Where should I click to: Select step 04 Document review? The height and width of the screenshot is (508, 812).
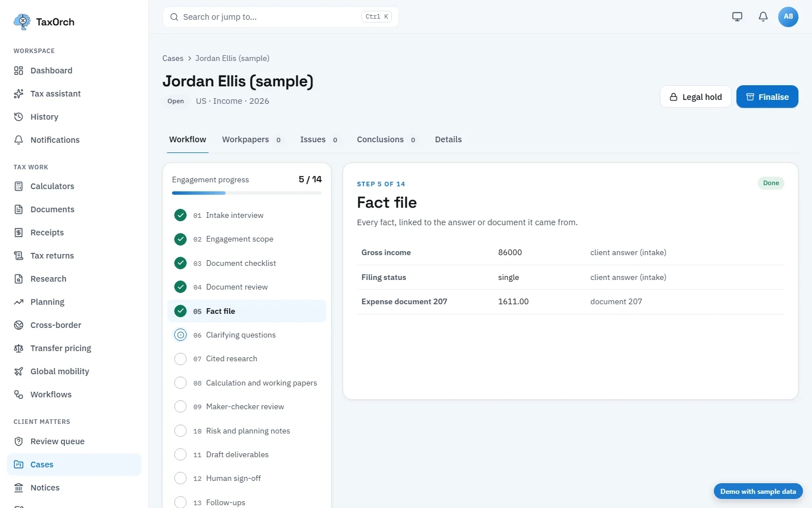coord(247,287)
